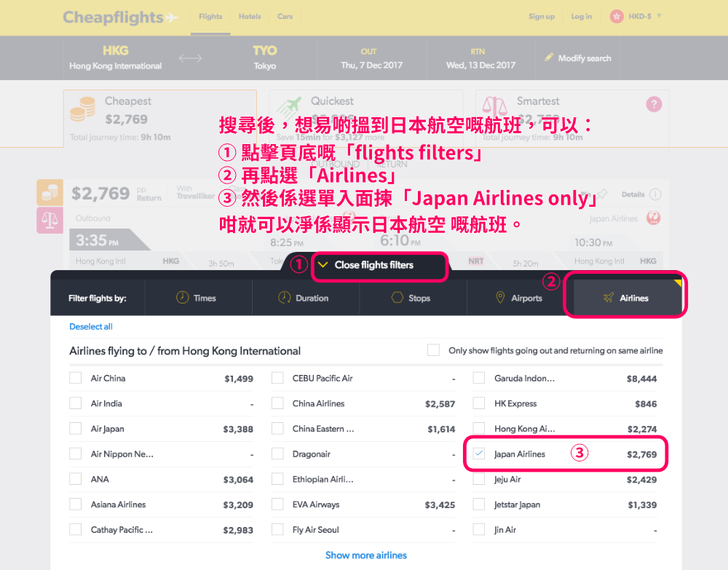Check the Jeju Air box
Screen dimensions: 728x570
479,478
